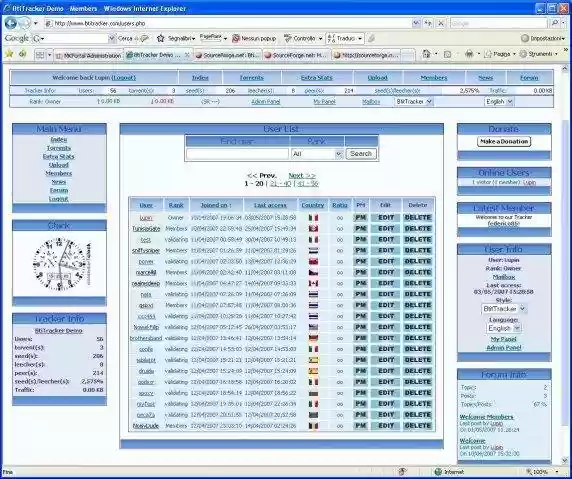The width and height of the screenshot is (572, 479).
Task: Click the Refresh icon beside the address bar
Action: [428, 23]
